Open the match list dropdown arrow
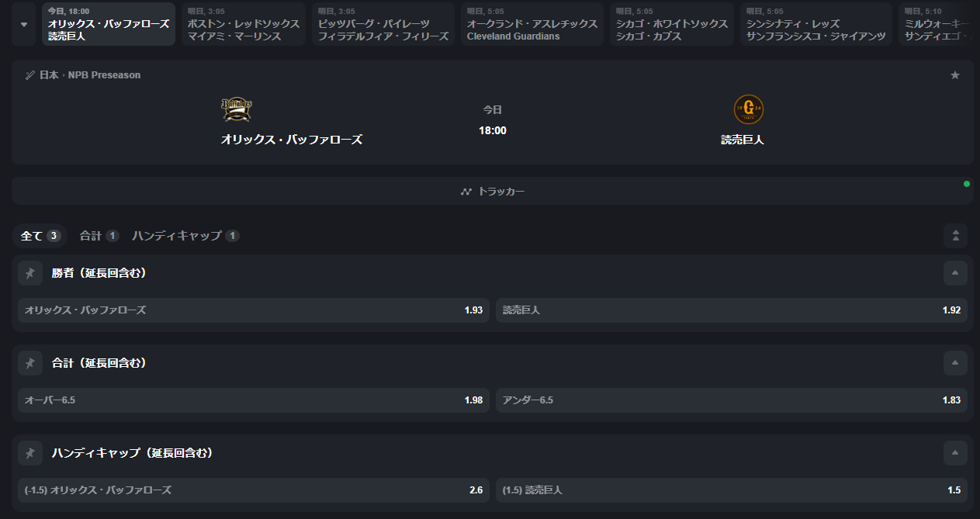 [x=24, y=24]
